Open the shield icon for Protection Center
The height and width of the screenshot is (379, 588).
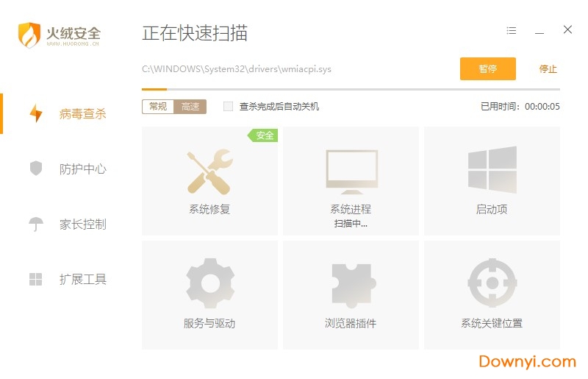[x=36, y=169]
